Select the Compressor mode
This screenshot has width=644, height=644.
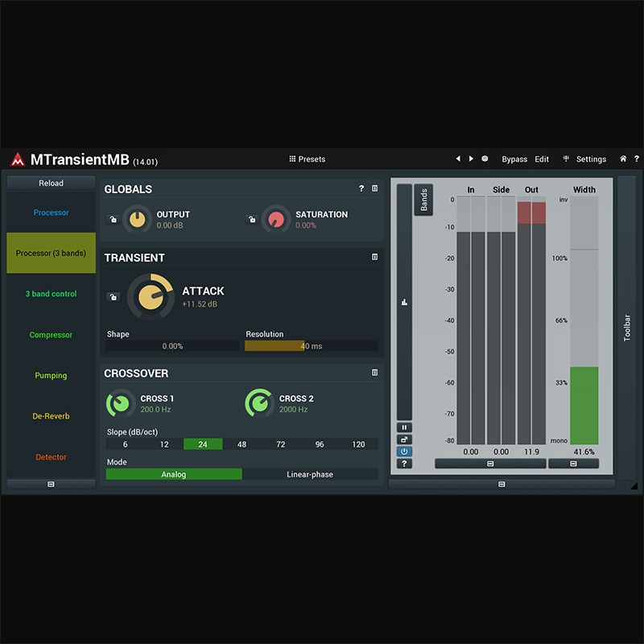pyautogui.click(x=51, y=335)
